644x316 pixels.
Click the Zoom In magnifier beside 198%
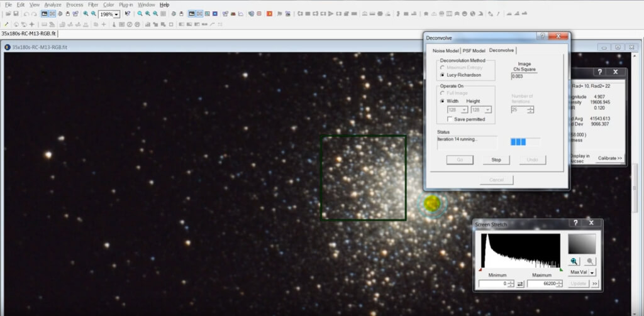(86, 14)
